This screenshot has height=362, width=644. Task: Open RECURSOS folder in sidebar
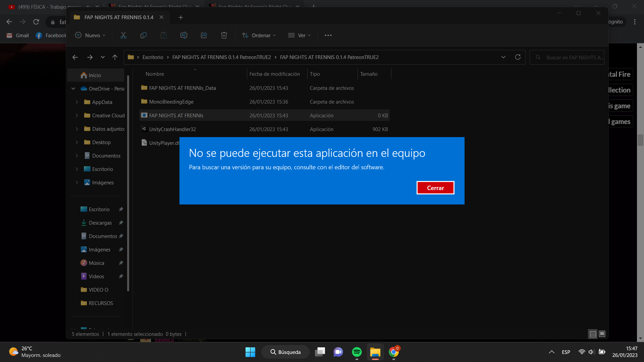click(x=97, y=303)
